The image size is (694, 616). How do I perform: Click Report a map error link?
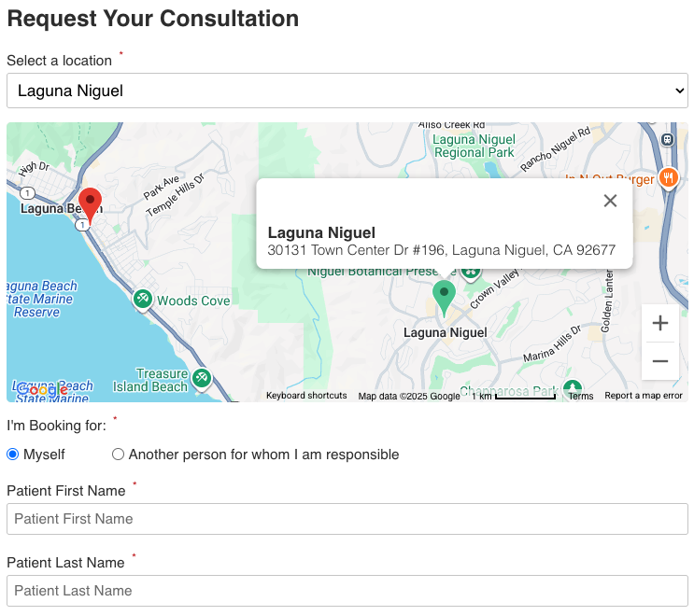[x=644, y=396]
